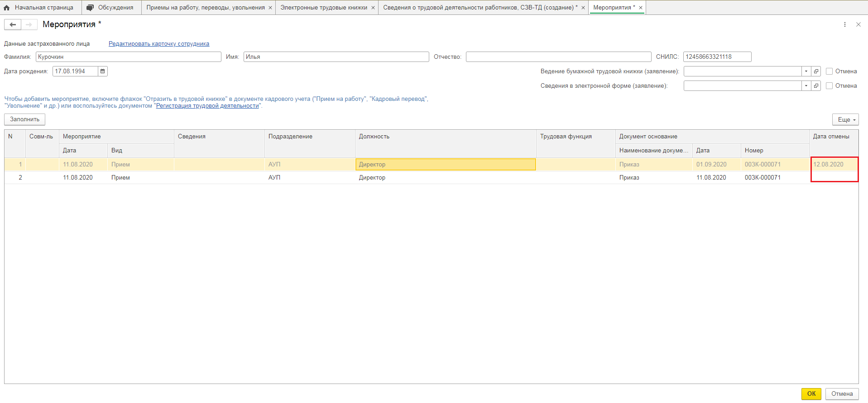
Task: Click the home icon on Начальная страница
Action: point(7,8)
